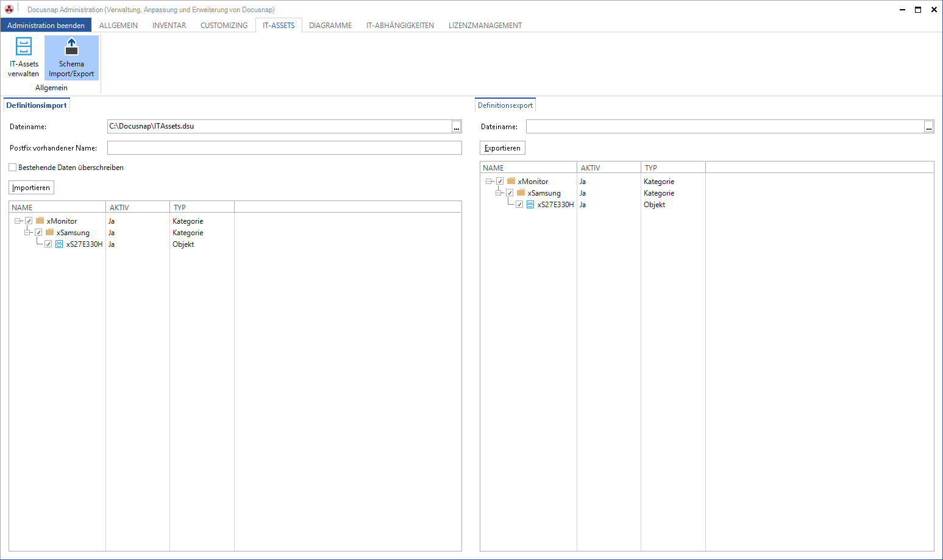This screenshot has width=943, height=560.
Task: Select the IT-ASSETS ribbon tab
Action: tap(279, 26)
